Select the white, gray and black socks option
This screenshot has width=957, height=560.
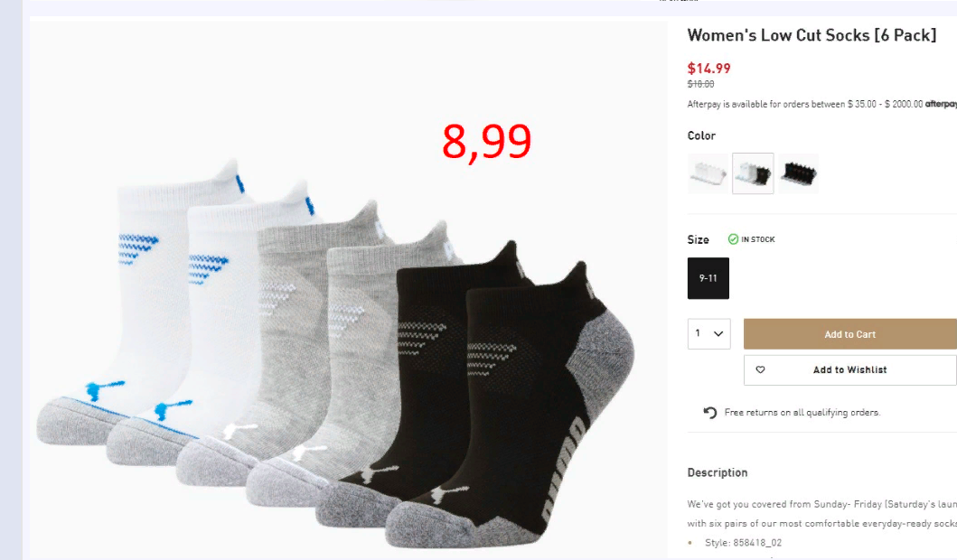pyautogui.click(x=753, y=173)
